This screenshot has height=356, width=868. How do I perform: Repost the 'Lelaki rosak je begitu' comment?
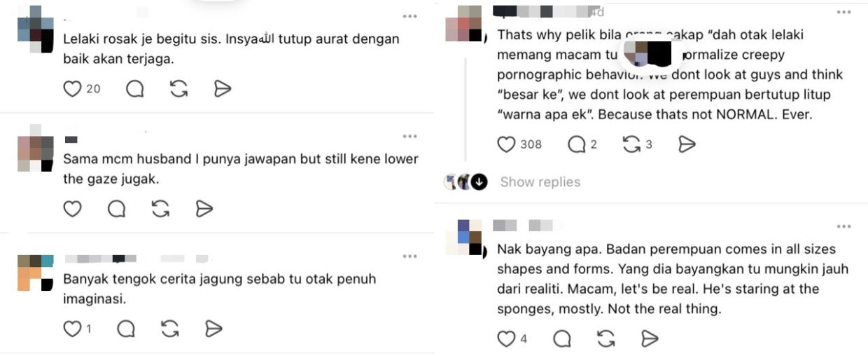[178, 89]
